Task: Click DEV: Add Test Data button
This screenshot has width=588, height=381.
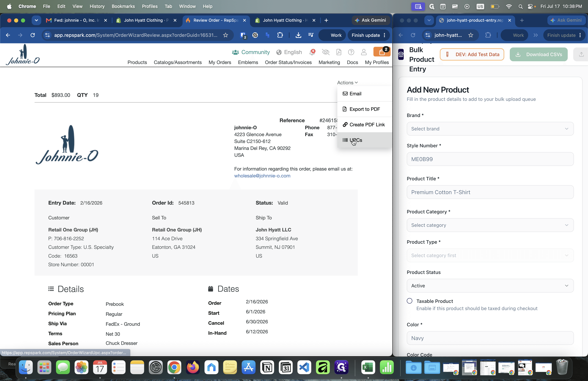Action: click(472, 54)
